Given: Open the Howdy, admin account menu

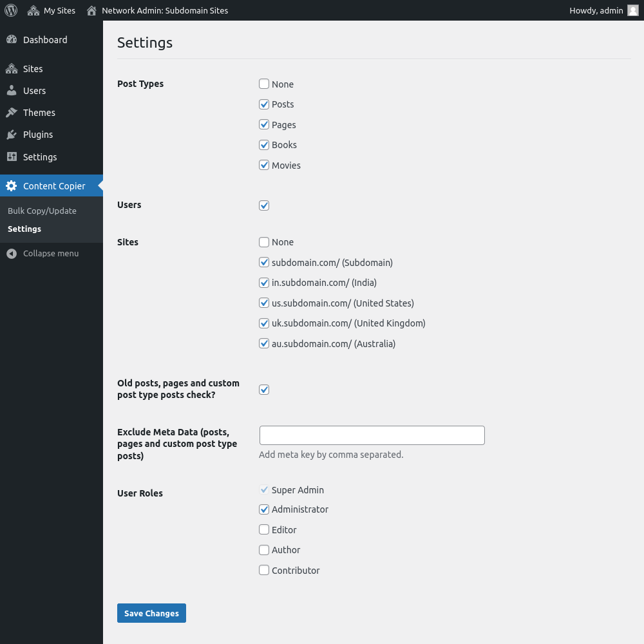Looking at the screenshot, I should coord(596,10).
